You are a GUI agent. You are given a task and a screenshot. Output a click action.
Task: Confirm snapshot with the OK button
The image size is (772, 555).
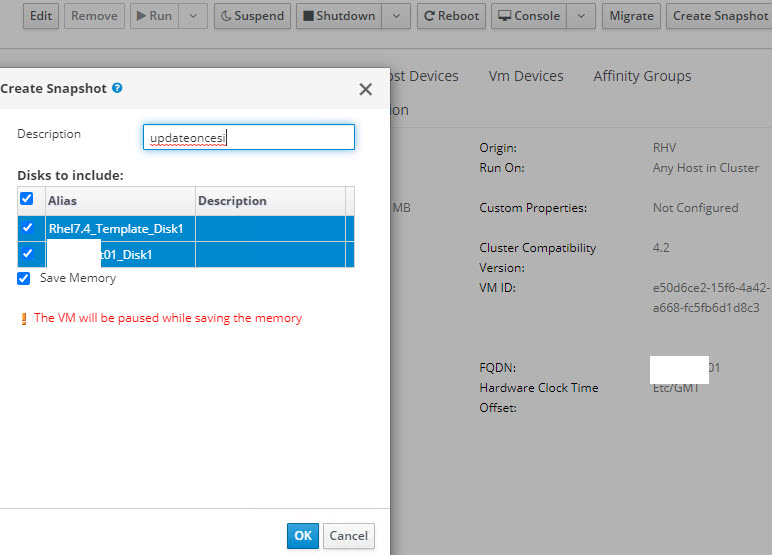(x=303, y=535)
